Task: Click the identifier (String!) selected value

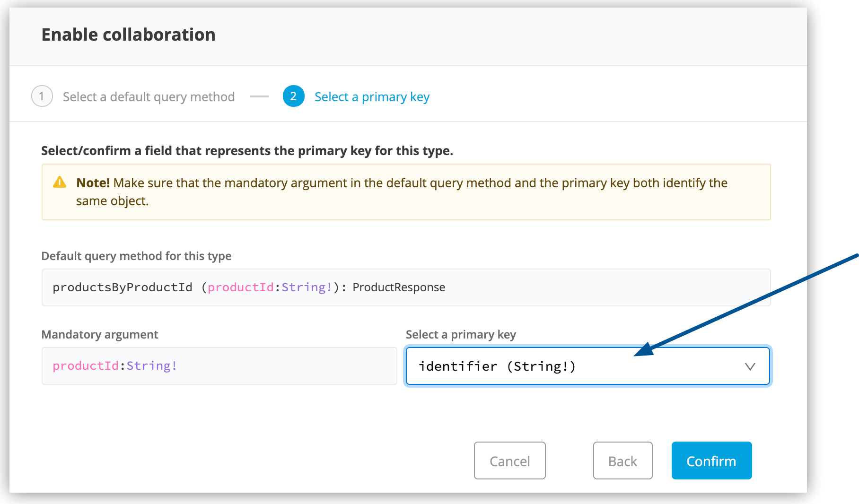Action: tap(497, 366)
